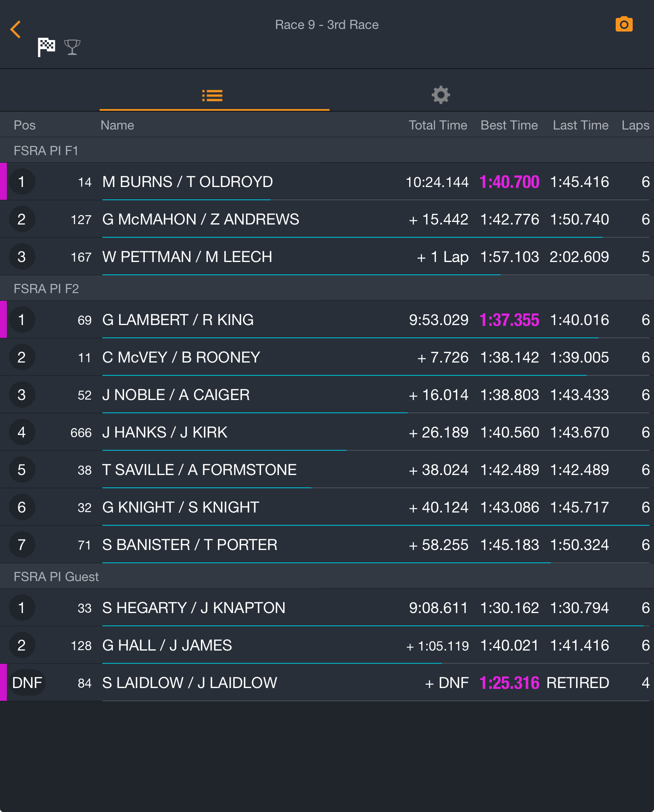The image size is (654, 812).
Task: Take a snapshot with the camera icon
Action: 624,24
